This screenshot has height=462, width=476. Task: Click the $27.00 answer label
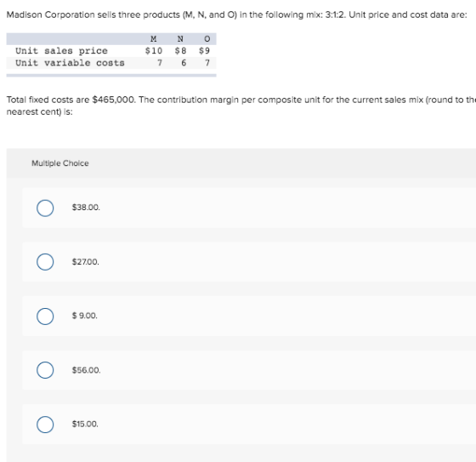[86, 262]
